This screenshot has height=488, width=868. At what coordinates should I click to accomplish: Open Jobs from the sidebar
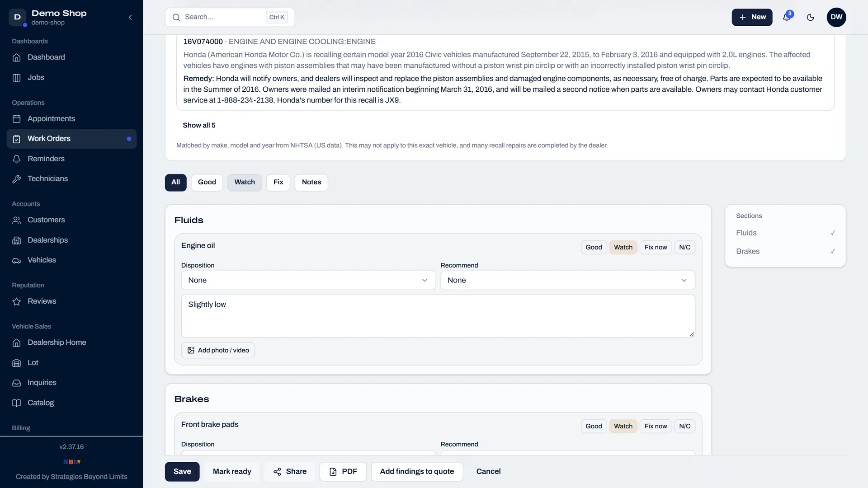pyautogui.click(x=71, y=78)
